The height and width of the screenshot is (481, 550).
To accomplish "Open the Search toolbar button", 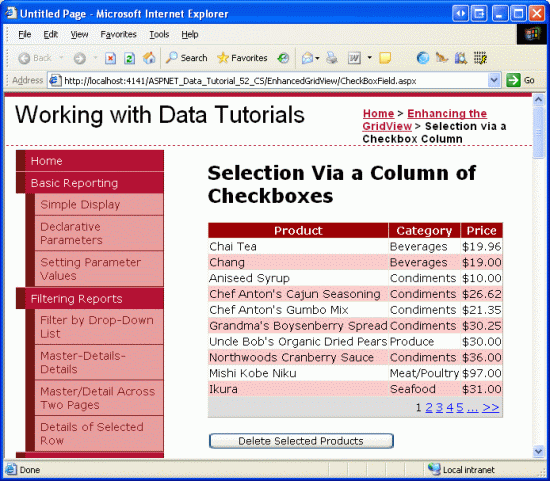I will [x=186, y=58].
